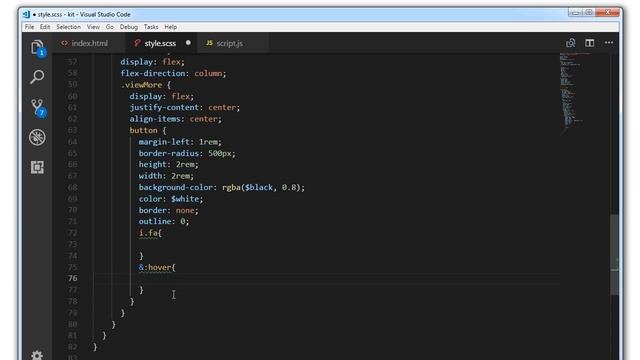Click 'margin-left: 1rem;' line
This screenshot has height=360, width=640.
click(x=180, y=142)
